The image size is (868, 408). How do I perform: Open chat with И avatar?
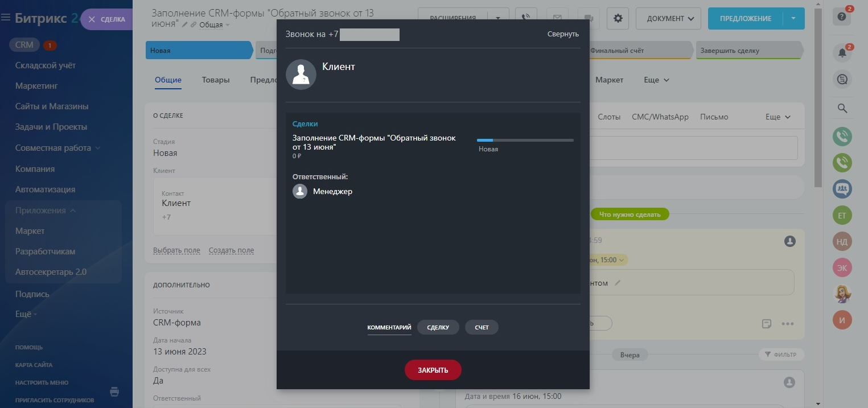(842, 320)
